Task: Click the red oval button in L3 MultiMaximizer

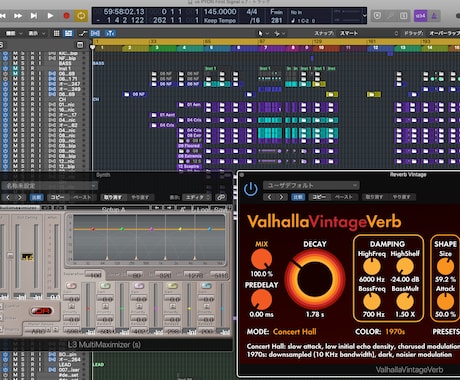Action: (x=42, y=311)
